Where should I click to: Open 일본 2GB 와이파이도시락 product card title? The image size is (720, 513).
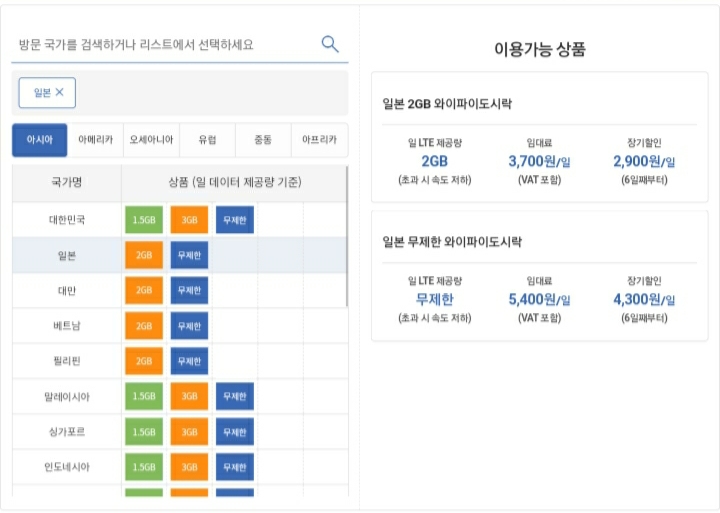447,104
